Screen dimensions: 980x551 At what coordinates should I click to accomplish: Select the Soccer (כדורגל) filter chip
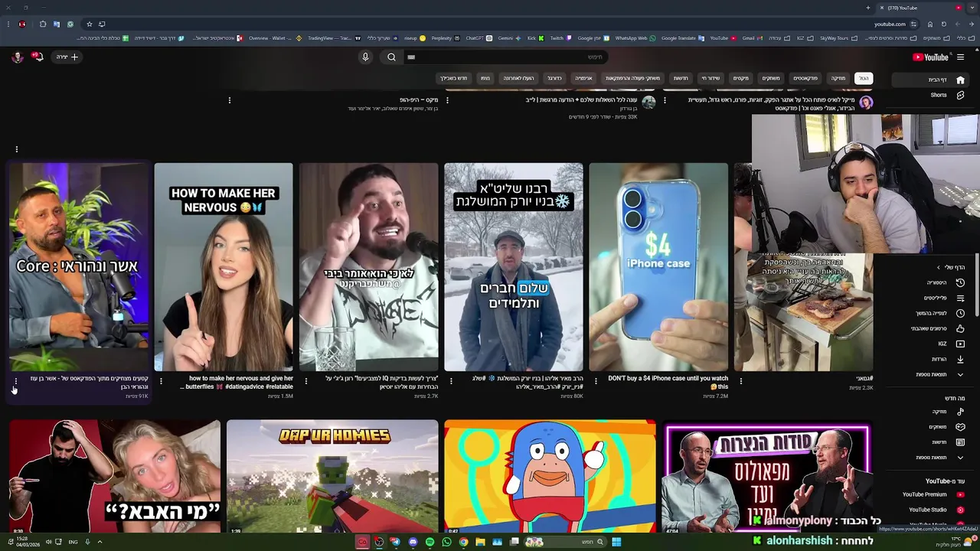554,78
